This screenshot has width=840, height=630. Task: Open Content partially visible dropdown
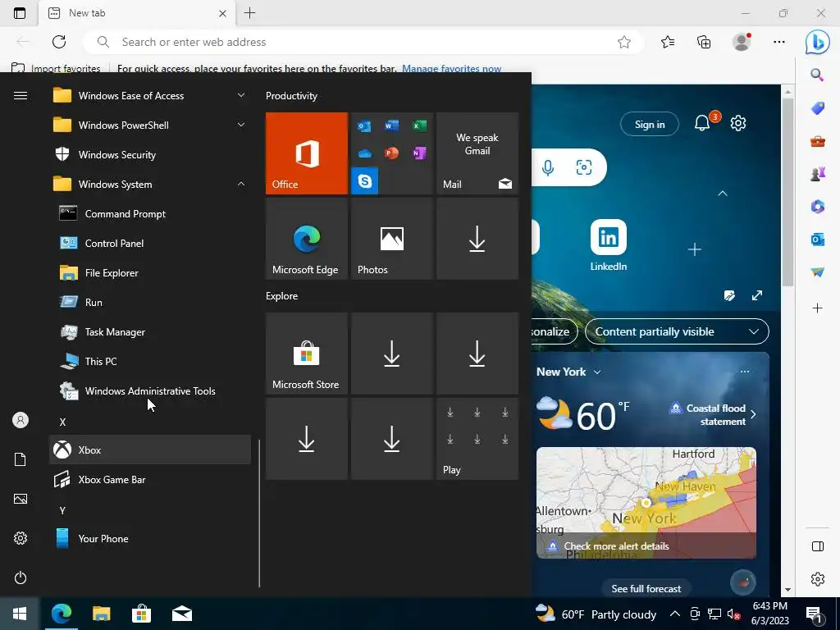pos(677,331)
